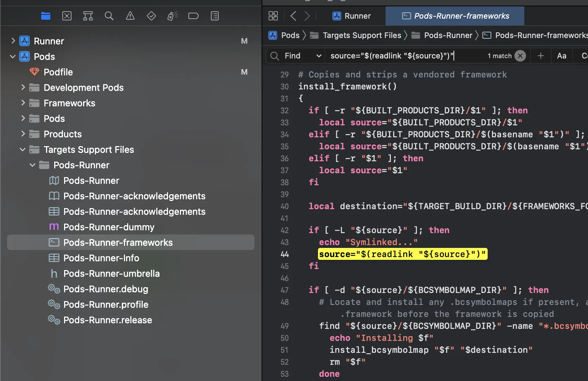588x381 pixels.
Task: Open Pods-Runner-Info plist
Action: [131, 258]
